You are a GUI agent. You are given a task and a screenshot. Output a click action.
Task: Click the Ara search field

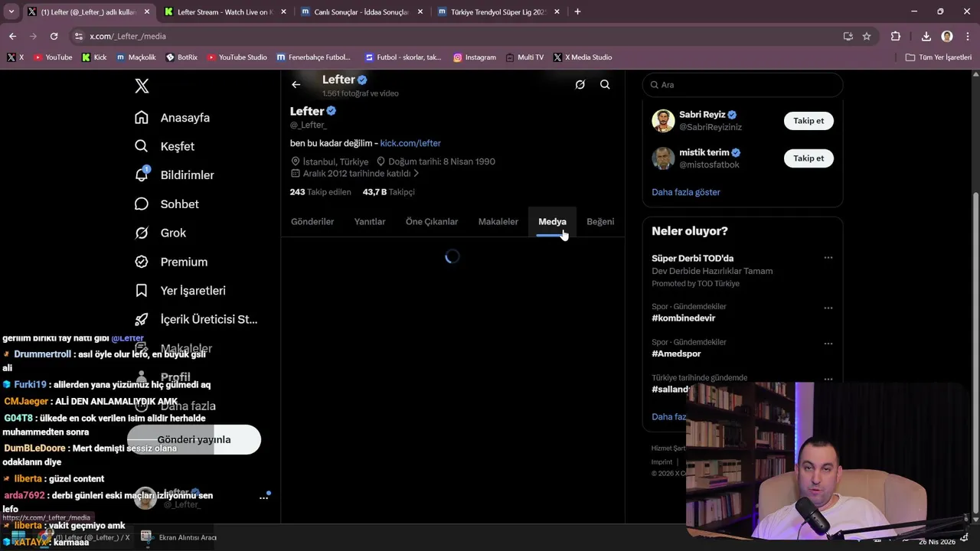coord(743,85)
